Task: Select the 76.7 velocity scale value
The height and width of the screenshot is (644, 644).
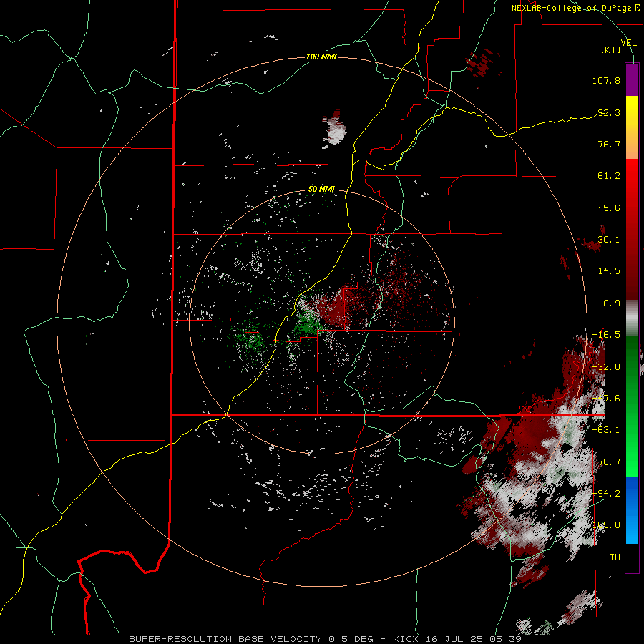Action: pos(609,144)
